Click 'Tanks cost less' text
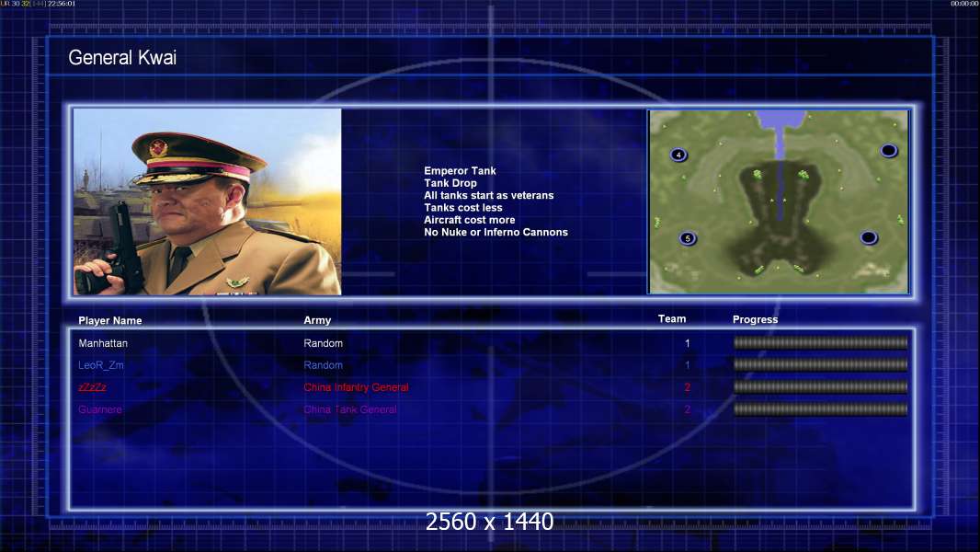This screenshot has height=552, width=980. coord(463,208)
